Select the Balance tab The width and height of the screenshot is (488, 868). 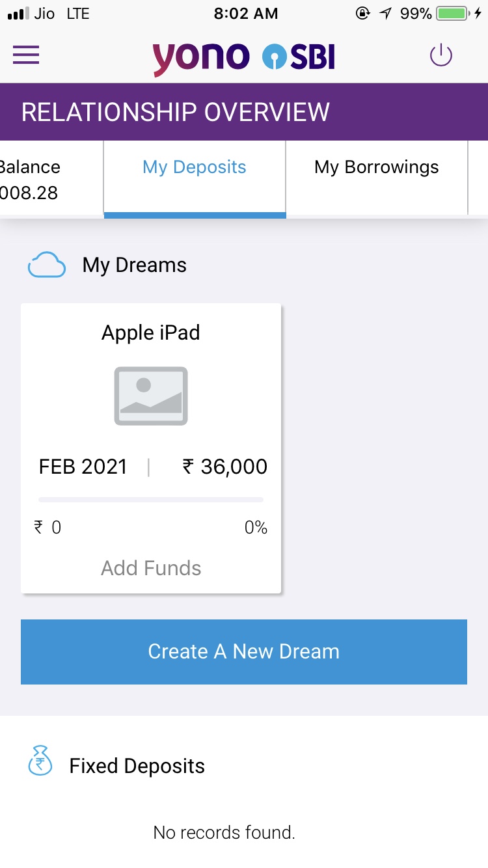click(x=39, y=179)
